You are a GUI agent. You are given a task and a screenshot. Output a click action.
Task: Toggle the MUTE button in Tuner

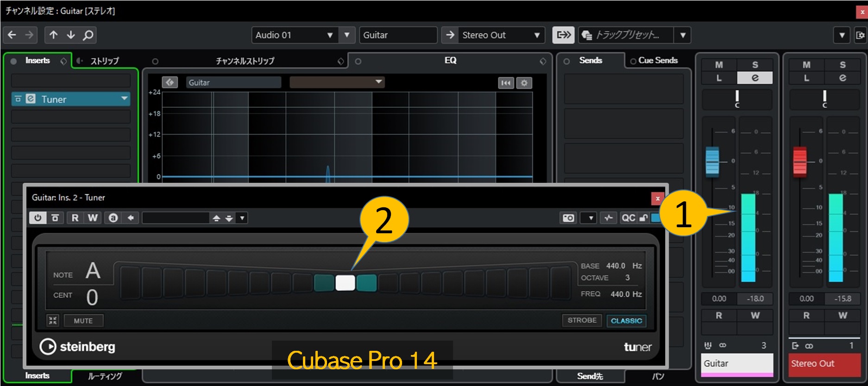pyautogui.click(x=83, y=320)
